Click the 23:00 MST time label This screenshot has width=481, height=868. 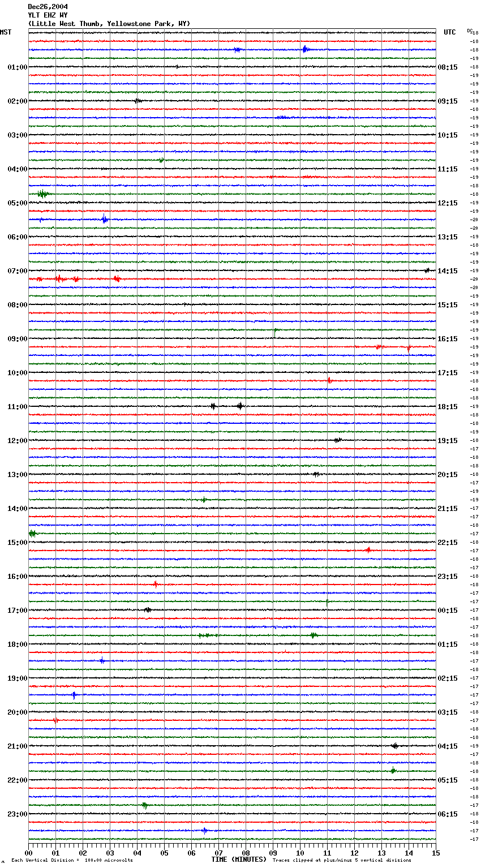[18, 814]
